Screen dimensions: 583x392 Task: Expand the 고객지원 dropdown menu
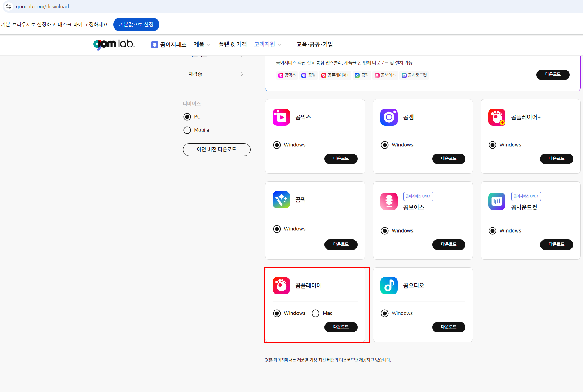point(268,44)
